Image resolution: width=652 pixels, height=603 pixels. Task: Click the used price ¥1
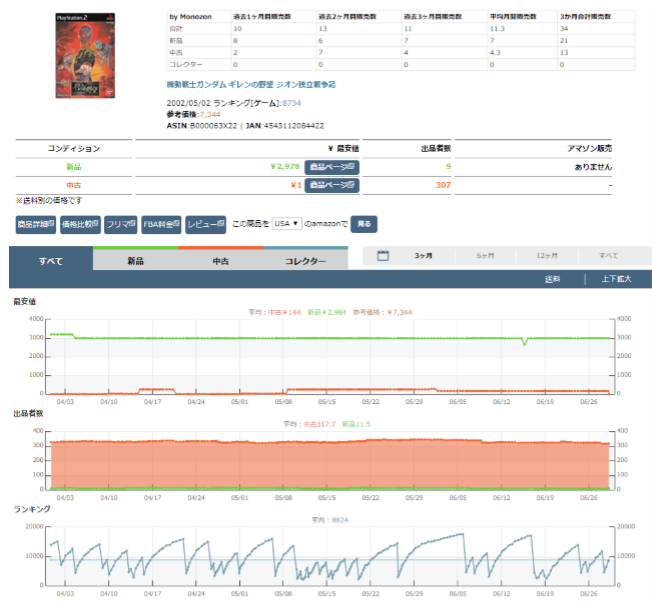pos(296,185)
